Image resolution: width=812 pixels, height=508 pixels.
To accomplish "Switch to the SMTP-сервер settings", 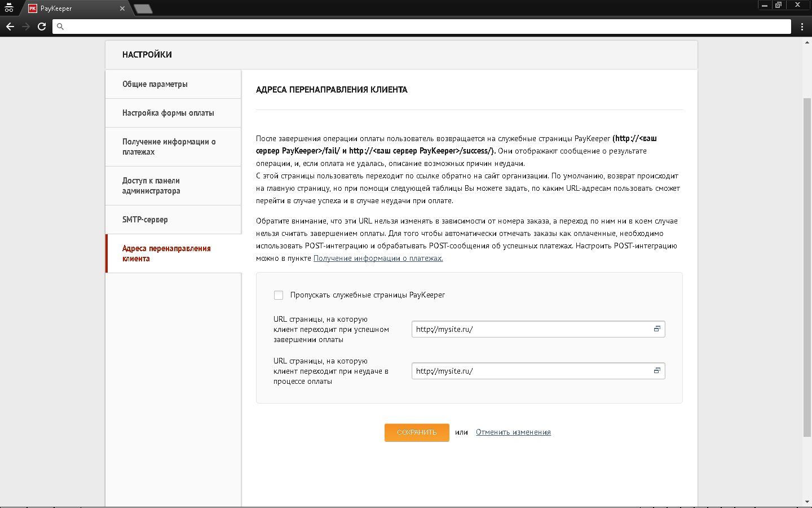I will click(x=145, y=220).
